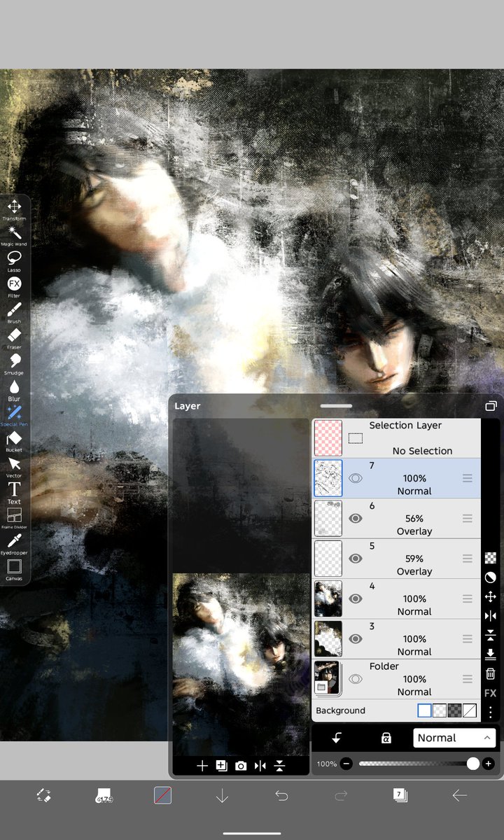Increase opacity with the plus button
The image size is (504, 840).
[489, 764]
